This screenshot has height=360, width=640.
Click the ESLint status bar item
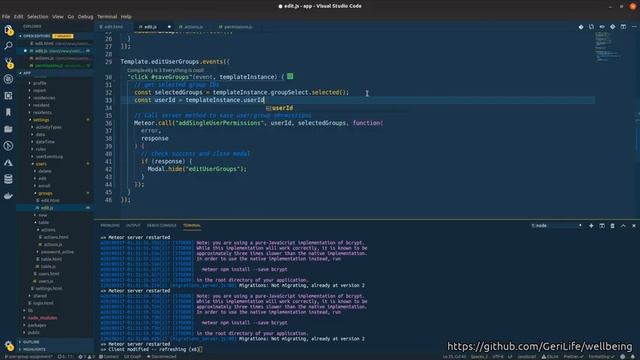[x=550, y=357]
